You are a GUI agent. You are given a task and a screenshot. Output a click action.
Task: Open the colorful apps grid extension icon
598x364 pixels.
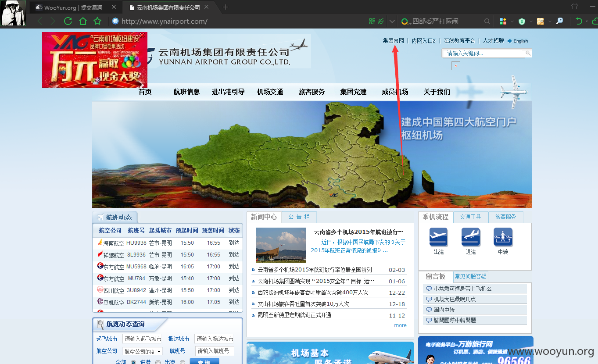coord(503,21)
